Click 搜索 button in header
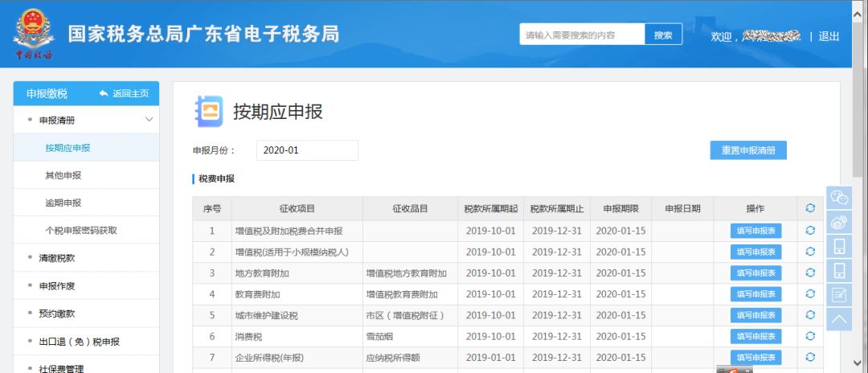868x373 pixels. (x=663, y=35)
